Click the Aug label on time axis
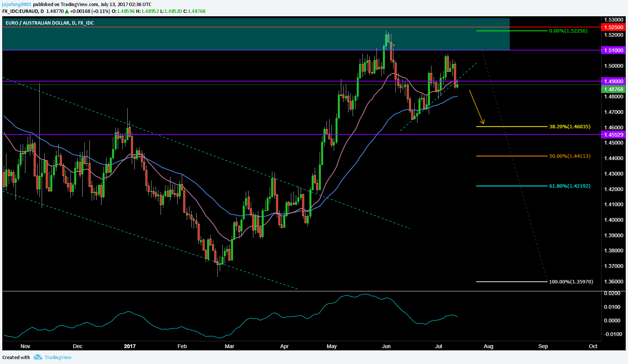Image resolution: width=628 pixels, height=364 pixels. (x=489, y=346)
